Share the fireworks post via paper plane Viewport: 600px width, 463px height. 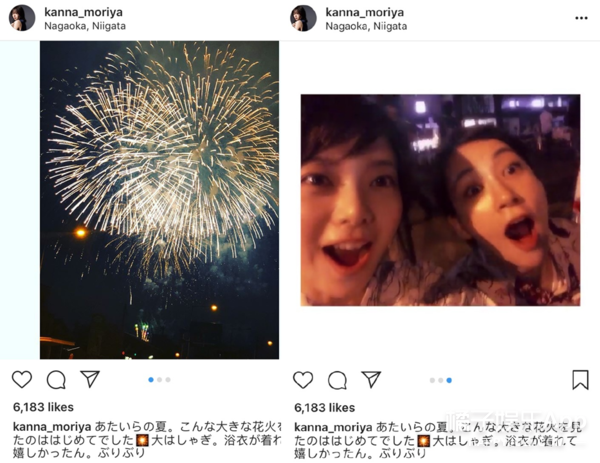tap(90, 379)
